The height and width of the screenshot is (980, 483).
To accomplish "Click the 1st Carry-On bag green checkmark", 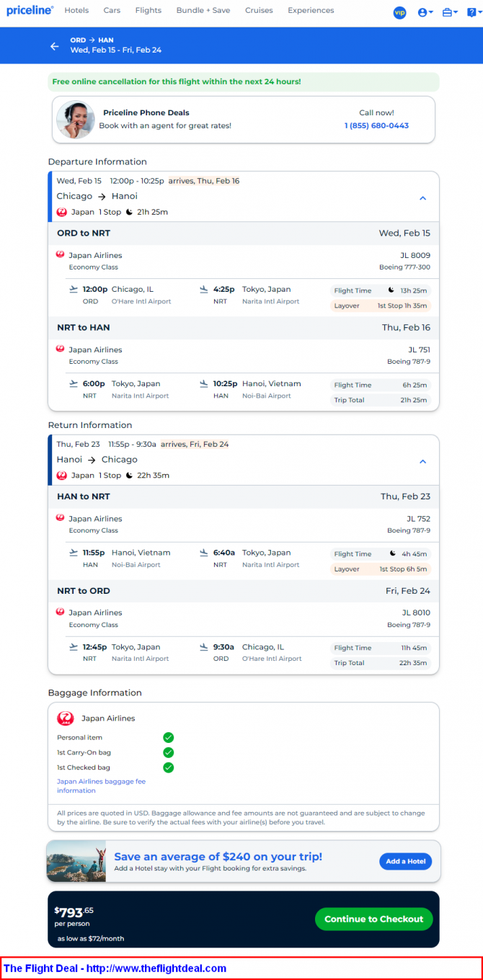I will point(168,752).
